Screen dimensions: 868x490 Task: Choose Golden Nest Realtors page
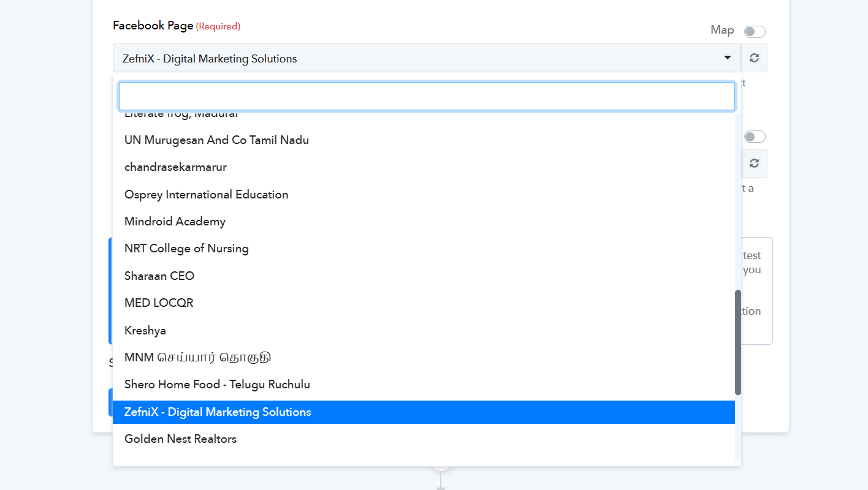tap(424, 439)
